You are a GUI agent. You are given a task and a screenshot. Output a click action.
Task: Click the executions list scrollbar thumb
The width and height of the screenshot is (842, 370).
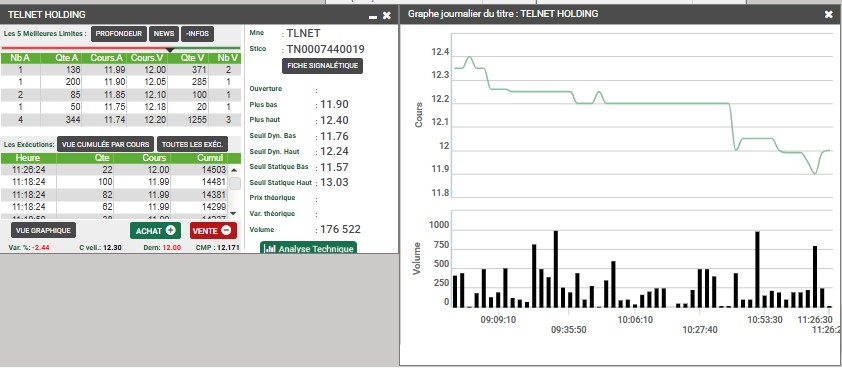pos(235,184)
